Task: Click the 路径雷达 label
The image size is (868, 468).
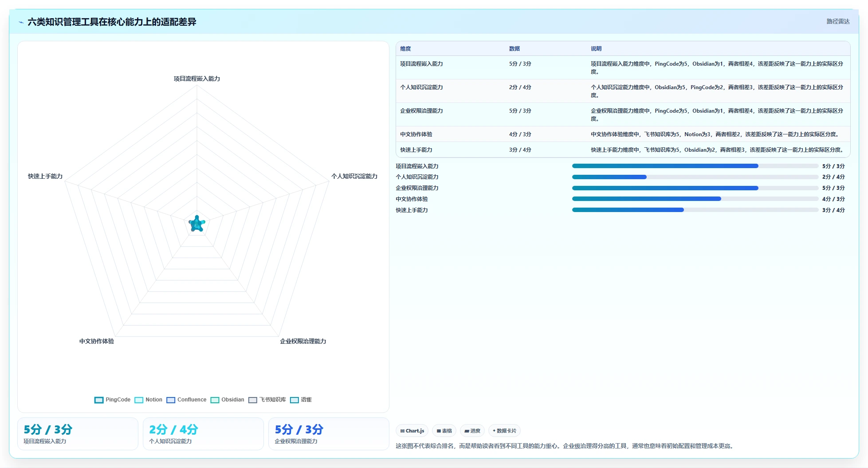Action: [838, 21]
